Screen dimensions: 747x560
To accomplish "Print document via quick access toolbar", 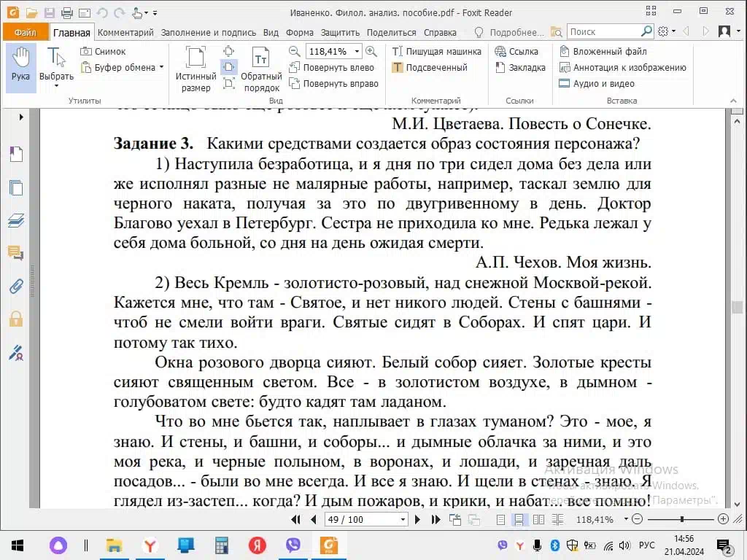I will (66, 13).
